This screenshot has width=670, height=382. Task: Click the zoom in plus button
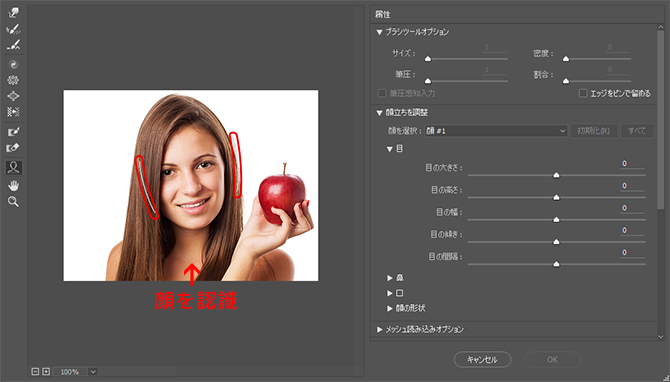46,371
